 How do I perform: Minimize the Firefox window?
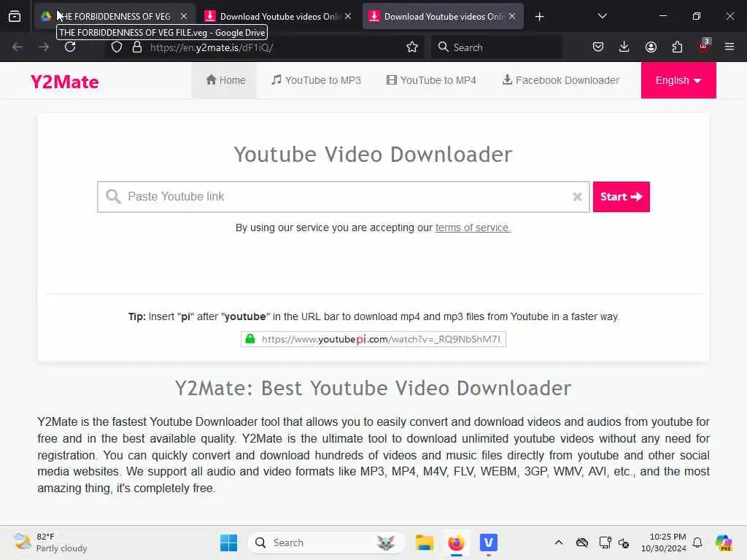tap(662, 16)
